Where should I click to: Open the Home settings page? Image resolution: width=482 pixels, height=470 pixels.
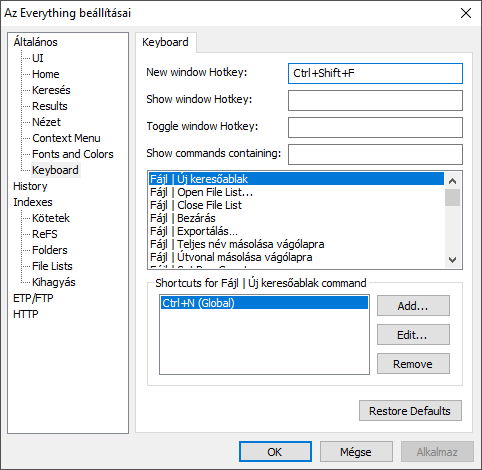46,74
